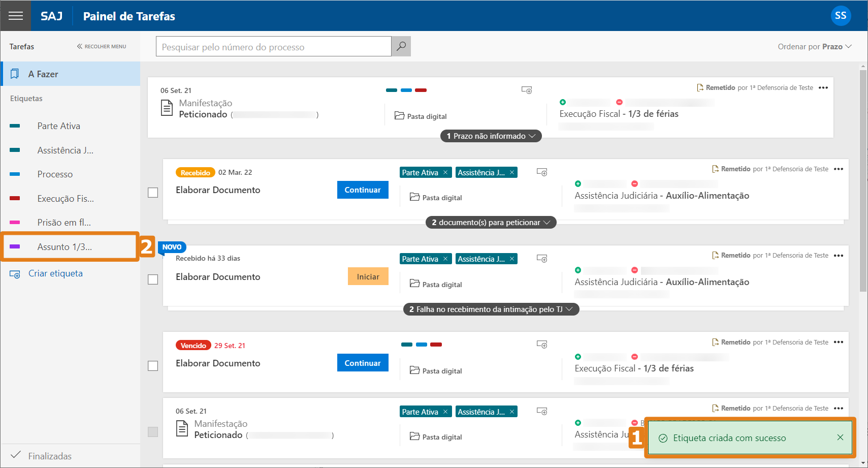Open more options on Recebido task
This screenshot has height=468, width=868.
(x=839, y=169)
